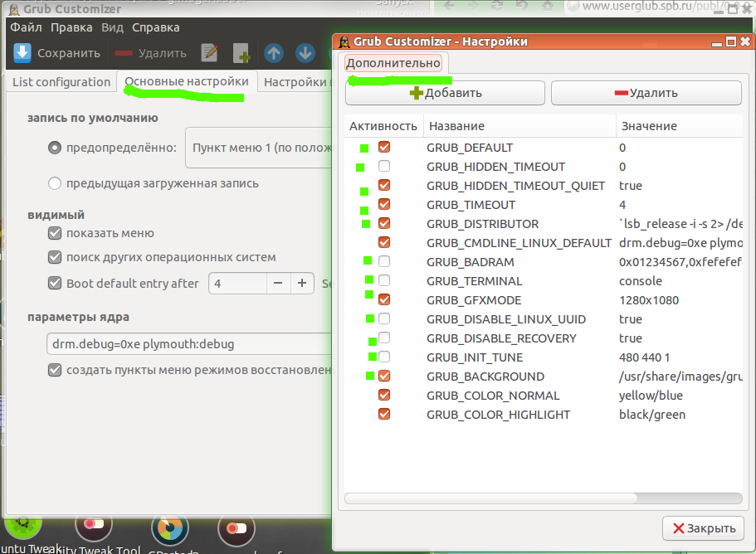Click the black/green value cell
Screen dimensions: 756x554
652,415
